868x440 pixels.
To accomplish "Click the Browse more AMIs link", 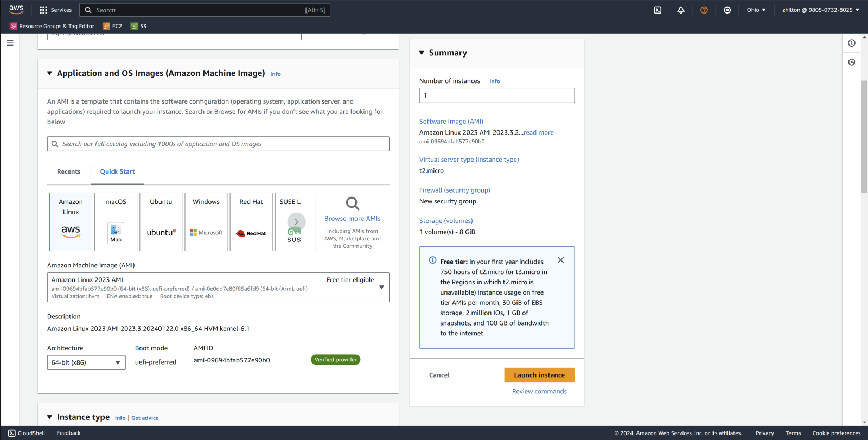I will 353,219.
